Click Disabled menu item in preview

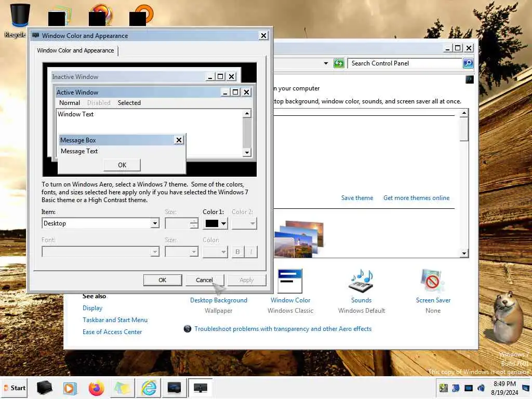click(99, 103)
